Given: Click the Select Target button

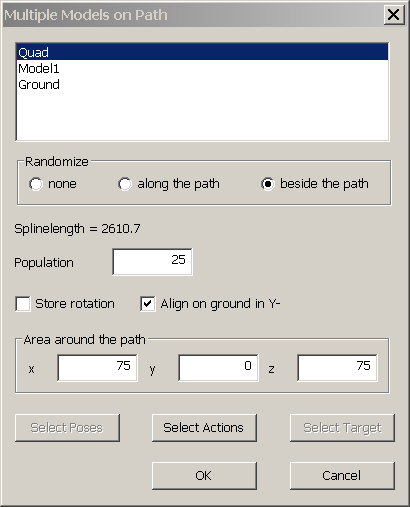Looking at the screenshot, I should [342, 428].
